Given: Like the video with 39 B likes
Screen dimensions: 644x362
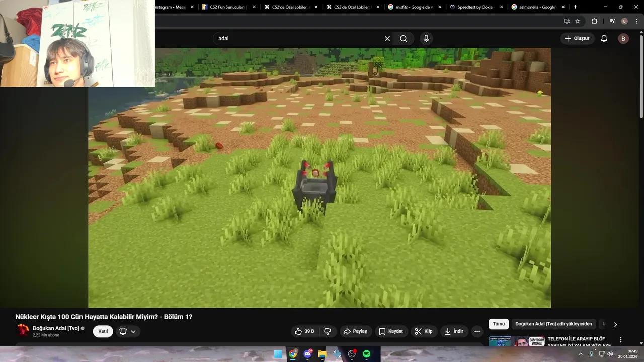Looking at the screenshot, I should click(x=305, y=331).
